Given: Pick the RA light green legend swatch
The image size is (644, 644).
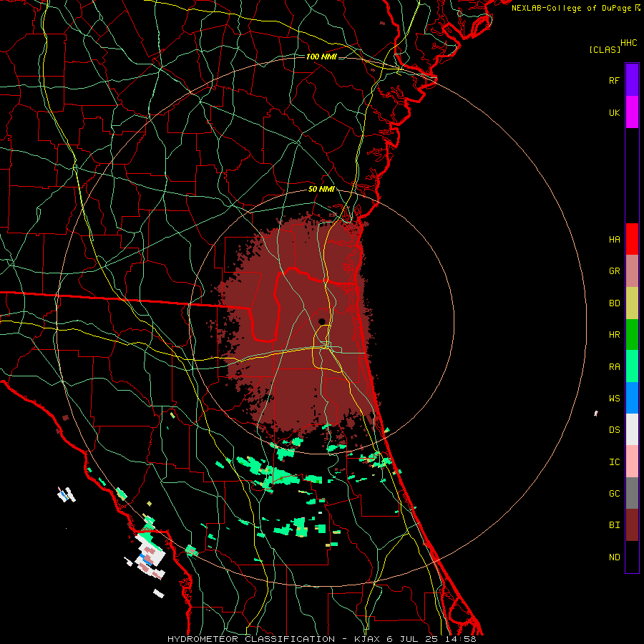Looking at the screenshot, I should [632, 366].
